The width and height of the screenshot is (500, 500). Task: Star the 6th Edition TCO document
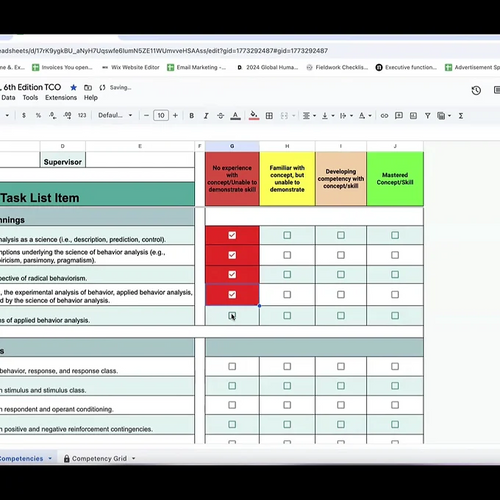click(x=74, y=87)
